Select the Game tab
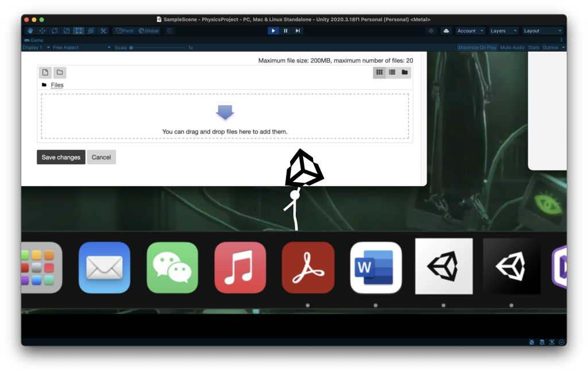The width and height of the screenshot is (588, 374). click(34, 40)
